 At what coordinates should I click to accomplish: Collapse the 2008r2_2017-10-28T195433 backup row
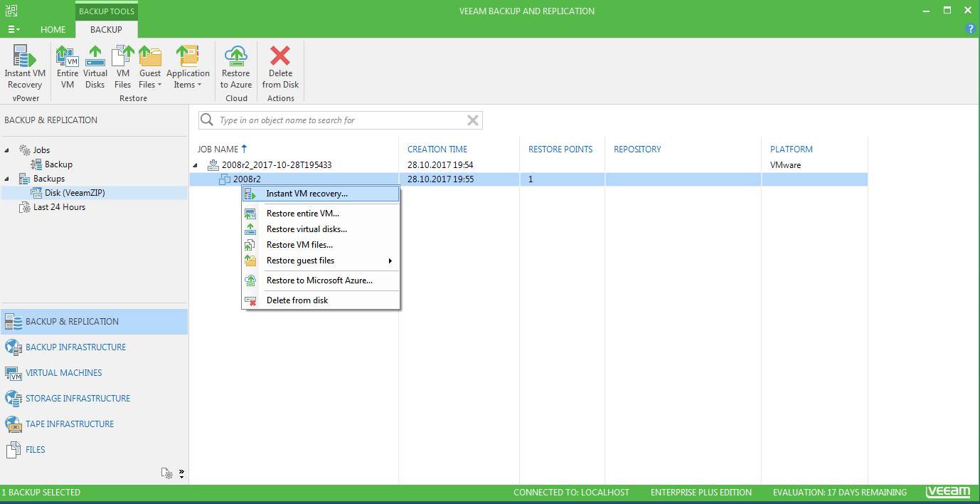(x=196, y=165)
